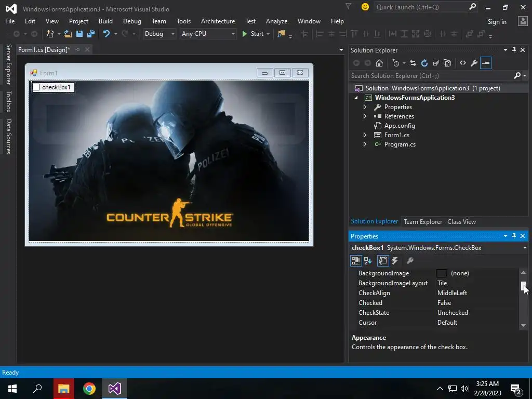Click the Sign in link
Image resolution: width=532 pixels, height=399 pixels.
[497, 22]
